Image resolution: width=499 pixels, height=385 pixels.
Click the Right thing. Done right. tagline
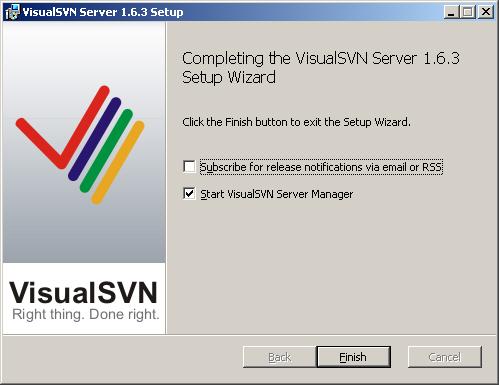[86, 315]
